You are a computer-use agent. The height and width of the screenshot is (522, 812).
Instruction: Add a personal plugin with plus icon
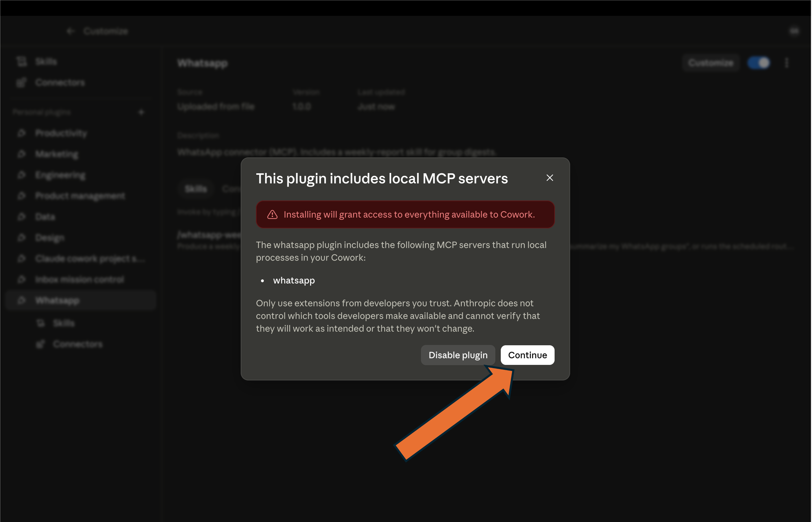coord(141,112)
